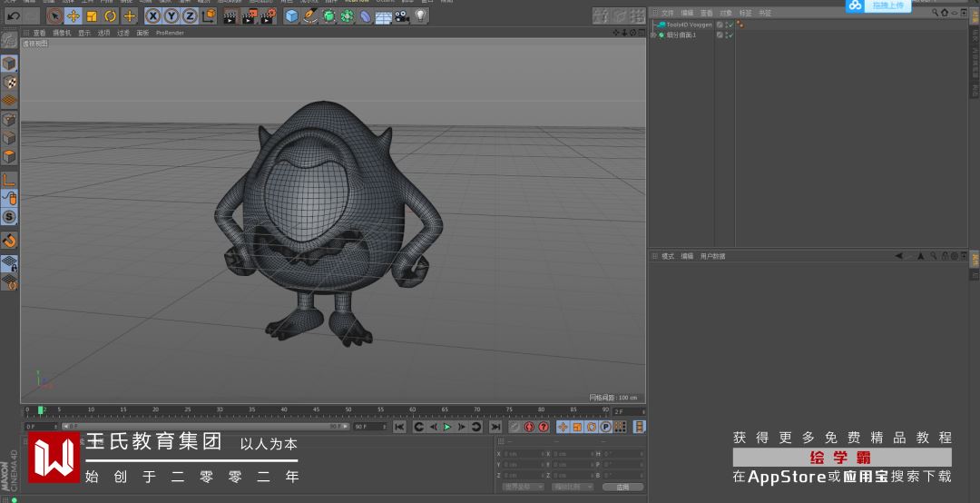Image resolution: width=980 pixels, height=503 pixels.
Task: Switch the coordinate system cube icon
Action: 208,15
